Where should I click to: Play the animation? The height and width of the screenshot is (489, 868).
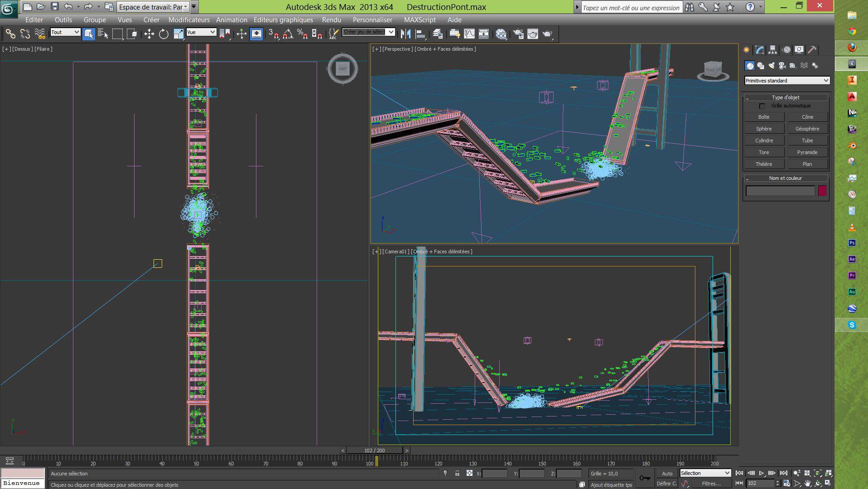click(x=762, y=473)
